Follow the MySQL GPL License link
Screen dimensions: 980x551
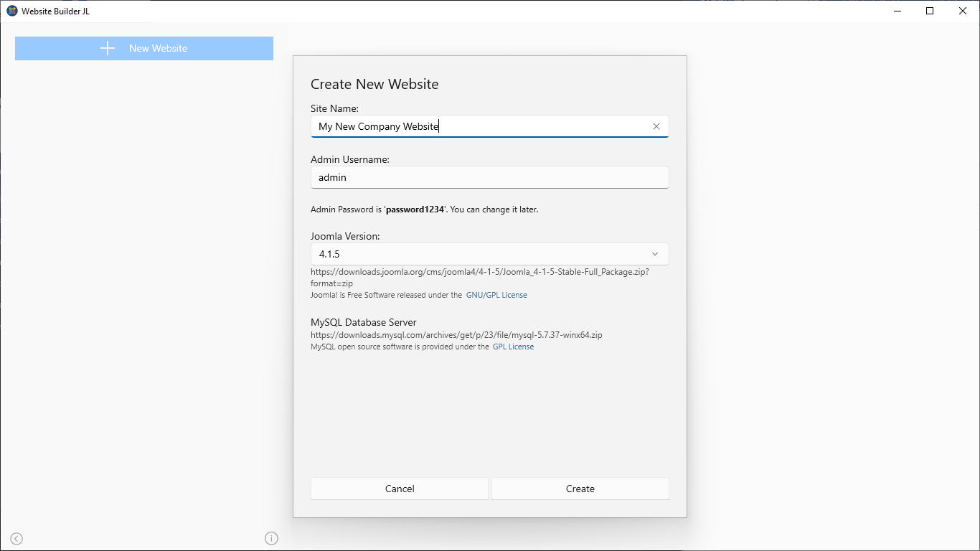tap(513, 347)
